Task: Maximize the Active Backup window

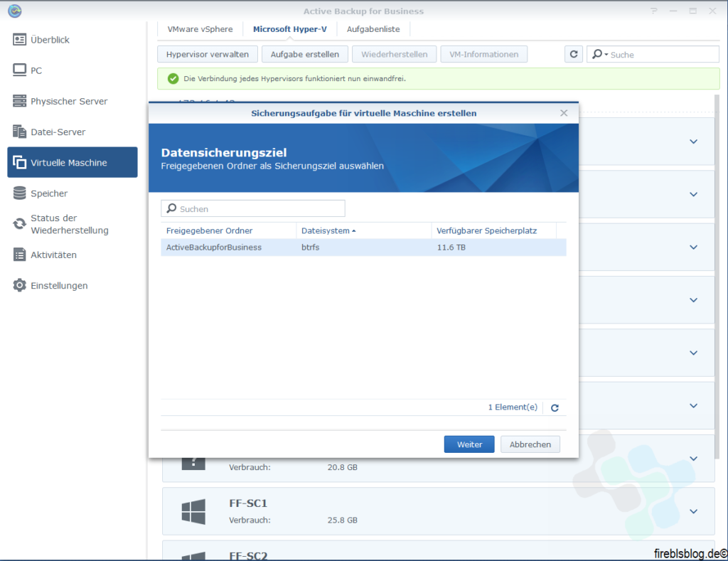Action: tap(692, 11)
